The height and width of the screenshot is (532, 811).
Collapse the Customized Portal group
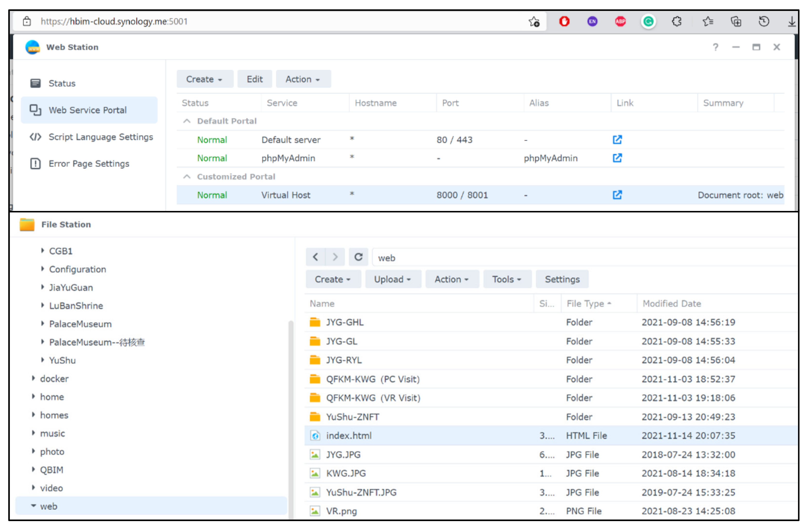pos(187,177)
